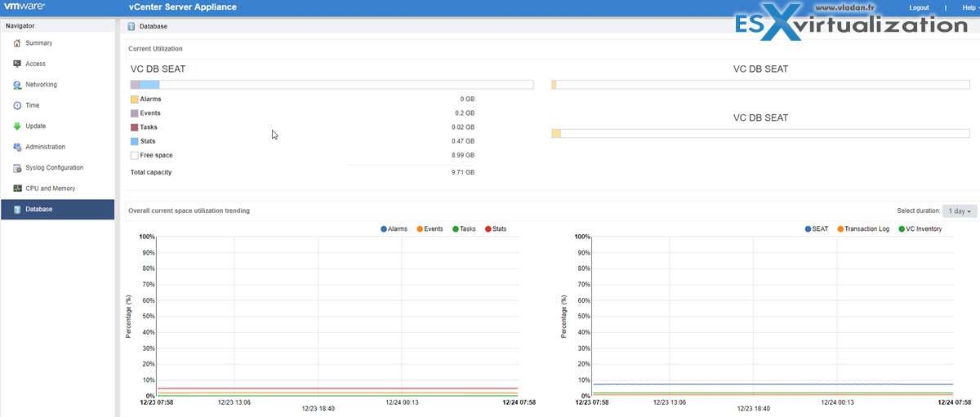Screen dimensions: 980x417
Task: Select Administration in the navigator
Action: pyautogui.click(x=57, y=147)
